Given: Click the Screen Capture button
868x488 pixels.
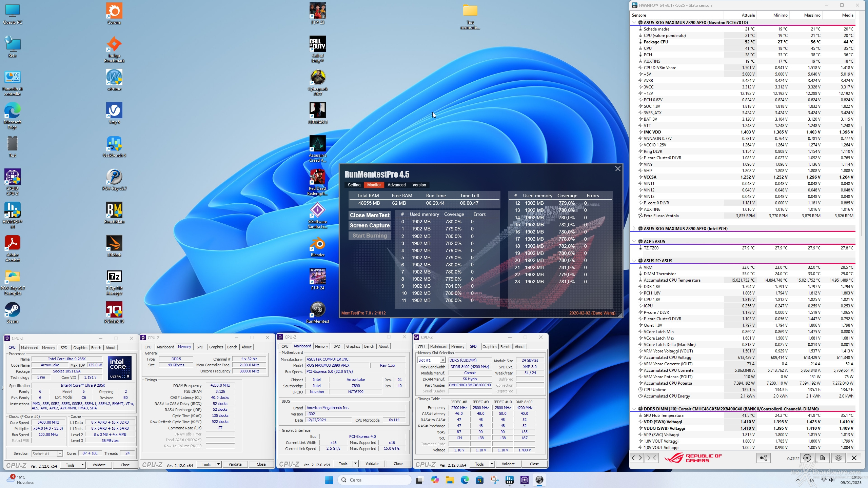Looking at the screenshot, I should (x=370, y=225).
